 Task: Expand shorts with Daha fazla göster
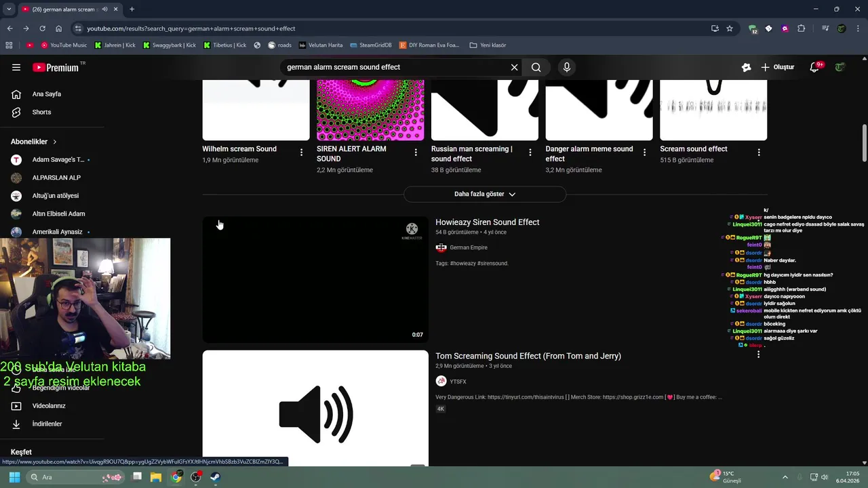[485, 194]
